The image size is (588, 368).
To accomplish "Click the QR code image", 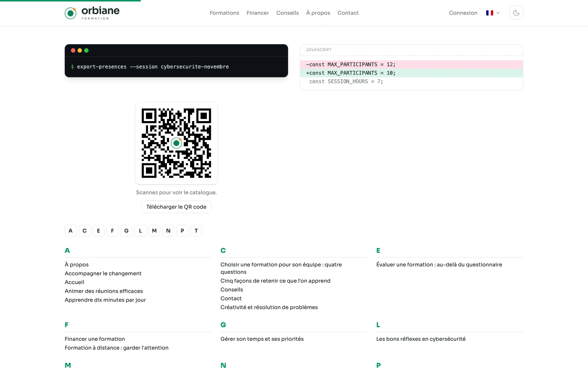I will 176,143.
